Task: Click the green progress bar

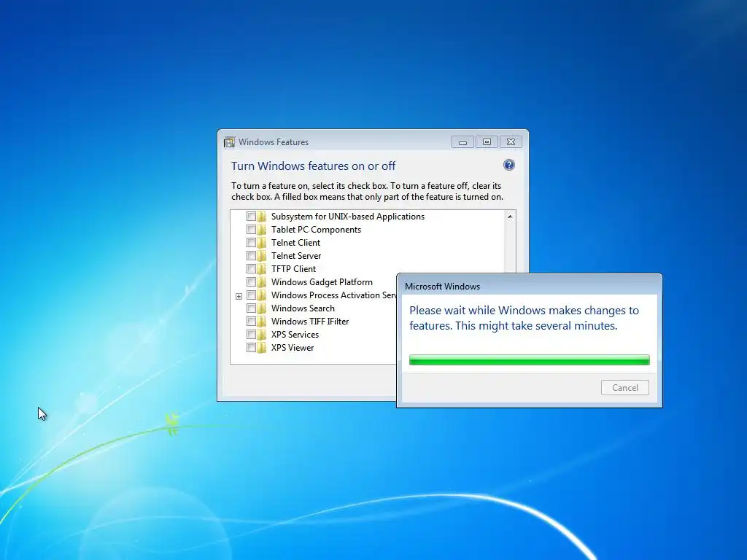Action: [x=530, y=360]
